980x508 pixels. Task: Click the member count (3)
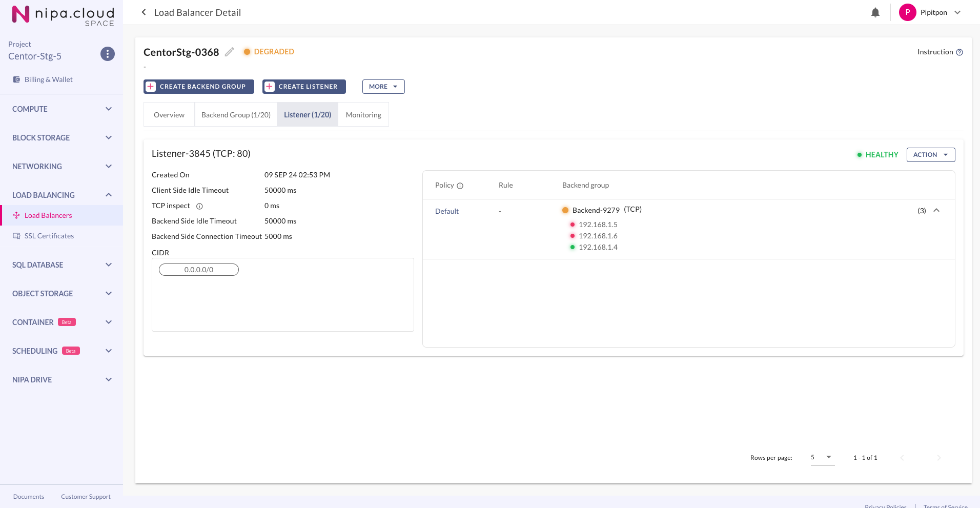tap(922, 211)
